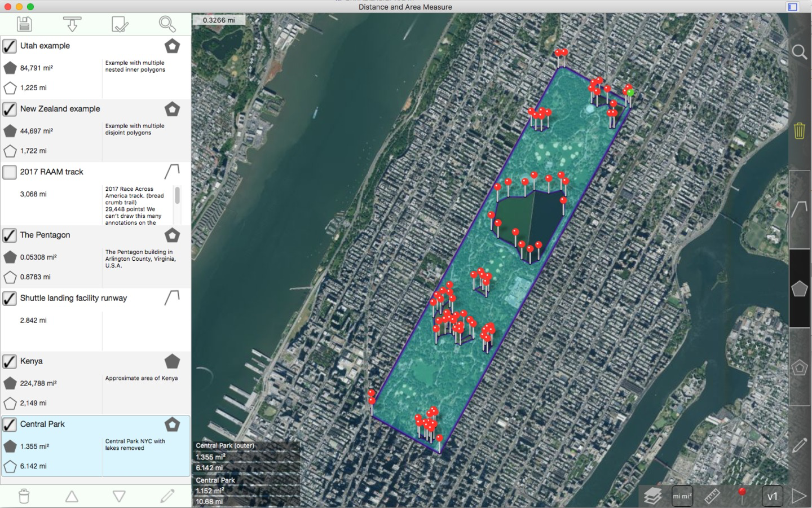Click the polygon type icon for Central Park
The width and height of the screenshot is (812, 508).
tap(172, 424)
